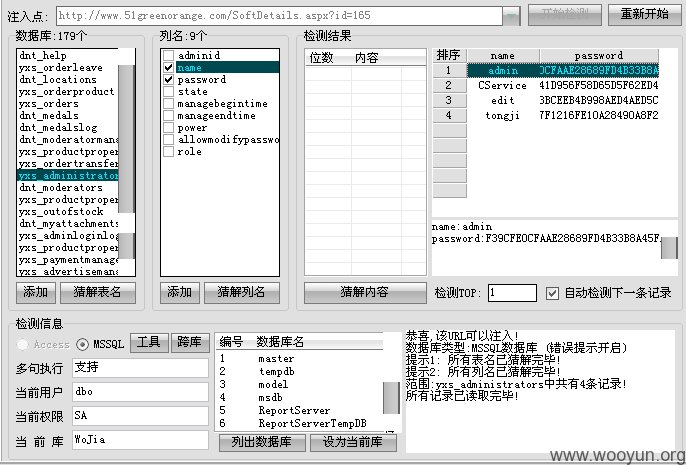Select yxs_adminloginlog in the table list
686x465 pixels.
[68, 236]
